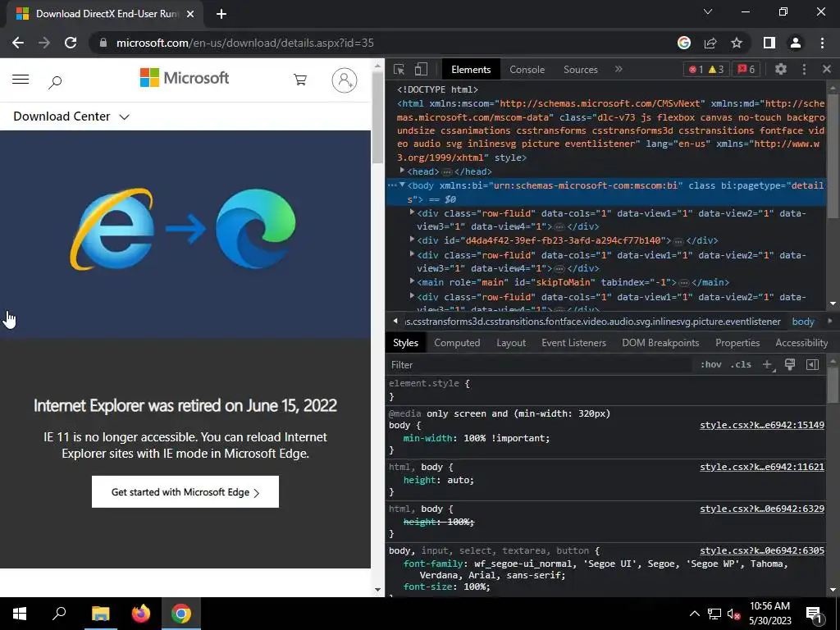Screen dimensions: 840x630
Task: Switch to the Console tab
Action: tap(527, 70)
